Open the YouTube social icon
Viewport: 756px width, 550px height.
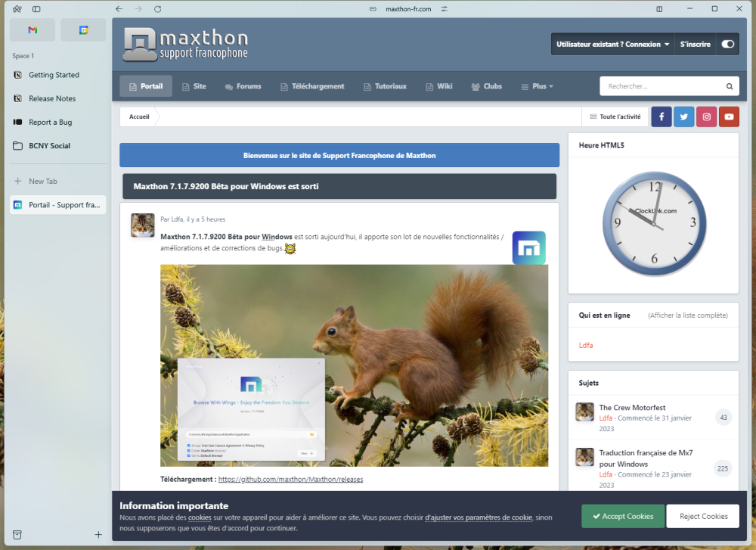point(729,117)
